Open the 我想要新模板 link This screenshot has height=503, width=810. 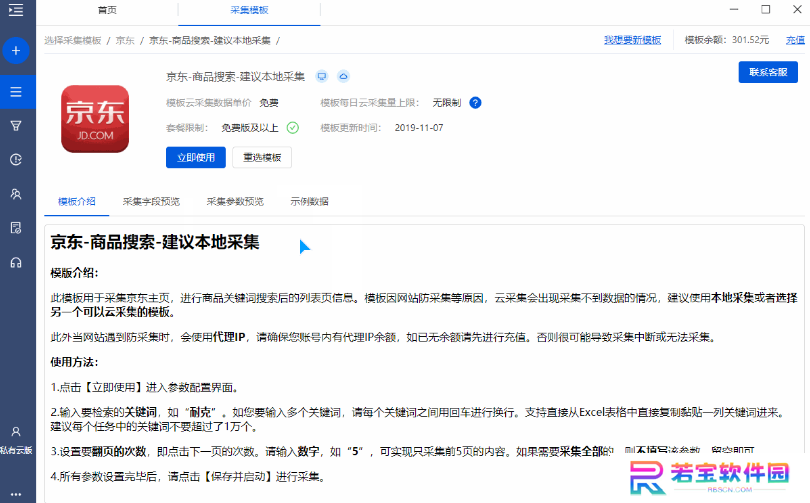pyautogui.click(x=633, y=40)
